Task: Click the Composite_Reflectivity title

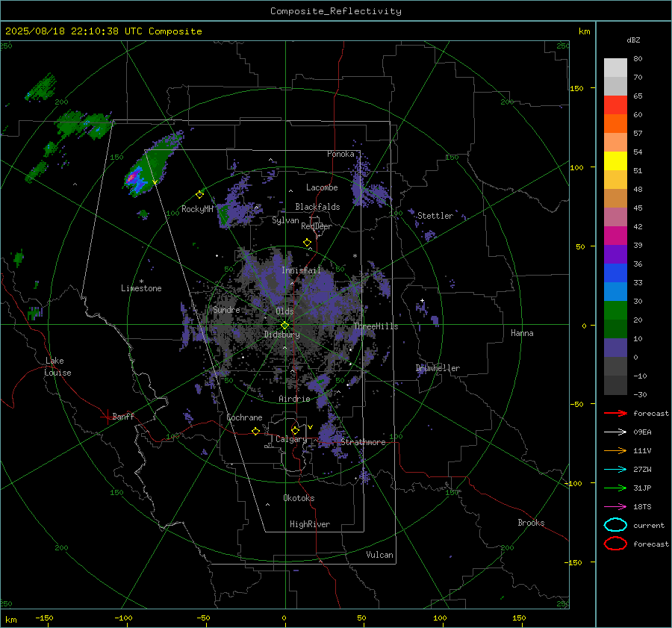Action: (x=336, y=11)
